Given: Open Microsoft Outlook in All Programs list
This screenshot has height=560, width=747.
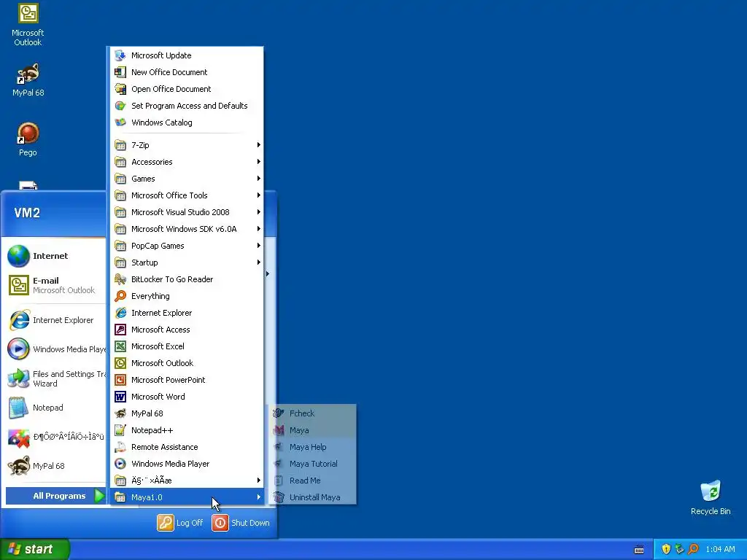Looking at the screenshot, I should click(187, 363).
